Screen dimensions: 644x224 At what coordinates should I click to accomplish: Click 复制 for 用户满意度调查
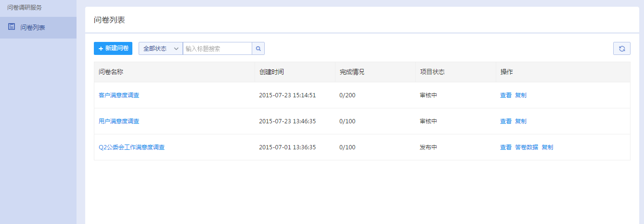pyautogui.click(x=521, y=121)
